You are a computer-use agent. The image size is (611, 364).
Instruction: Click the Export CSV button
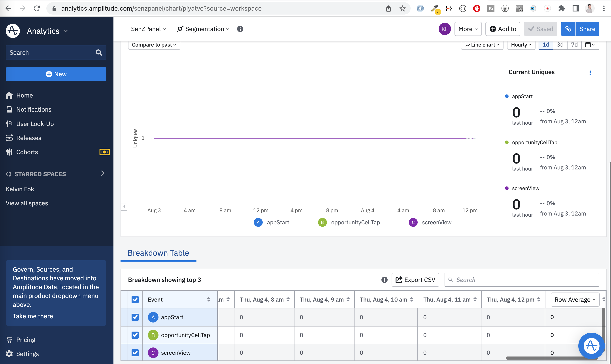pyautogui.click(x=415, y=280)
